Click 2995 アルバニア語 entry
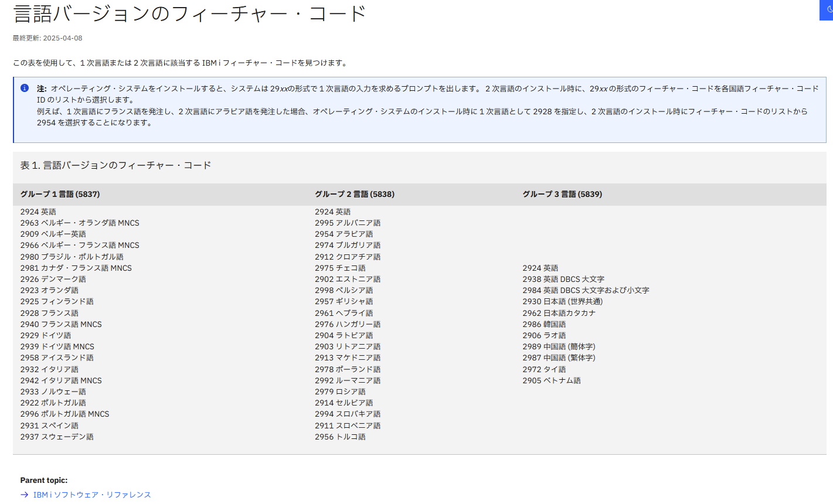The width and height of the screenshot is (833, 504). [x=348, y=223]
